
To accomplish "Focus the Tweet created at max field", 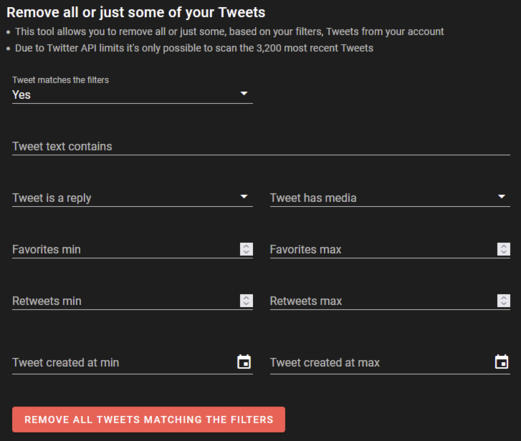I will pos(381,362).
